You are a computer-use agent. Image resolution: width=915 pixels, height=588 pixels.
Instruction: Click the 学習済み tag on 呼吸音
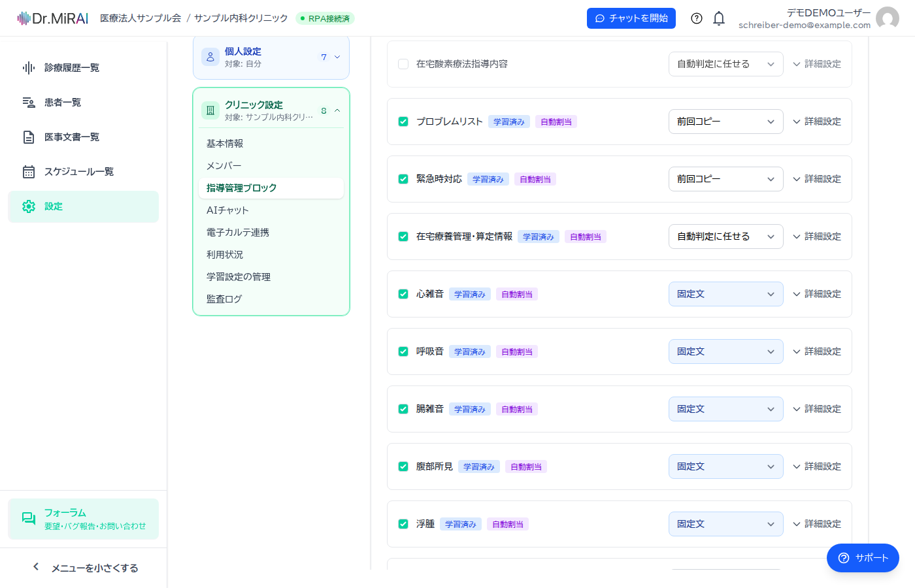[x=470, y=351]
